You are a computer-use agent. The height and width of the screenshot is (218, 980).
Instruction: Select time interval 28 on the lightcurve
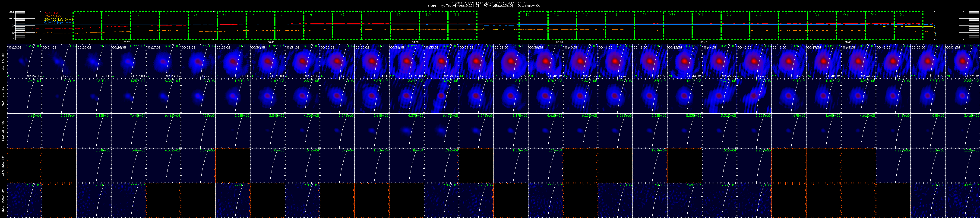[x=908, y=25]
